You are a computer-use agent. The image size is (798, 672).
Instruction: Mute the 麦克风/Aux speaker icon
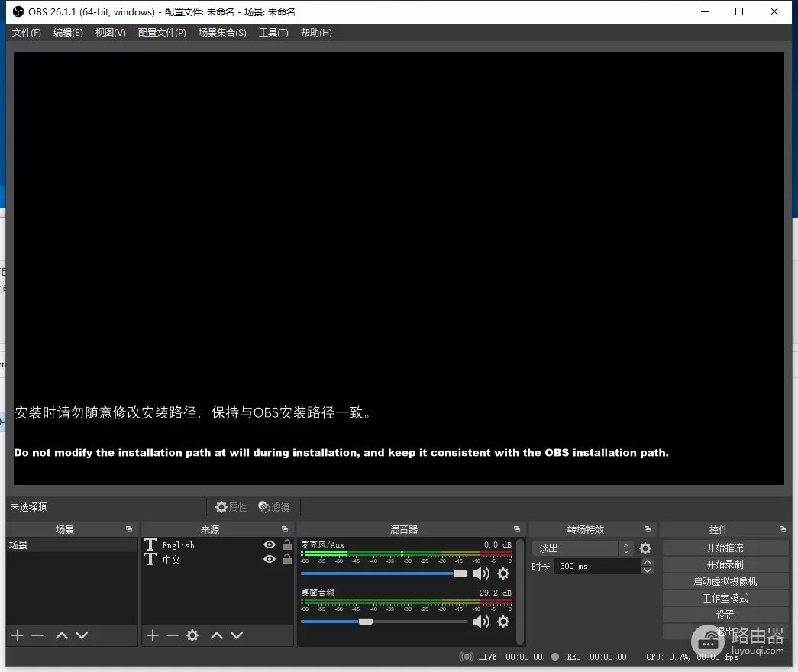click(481, 573)
